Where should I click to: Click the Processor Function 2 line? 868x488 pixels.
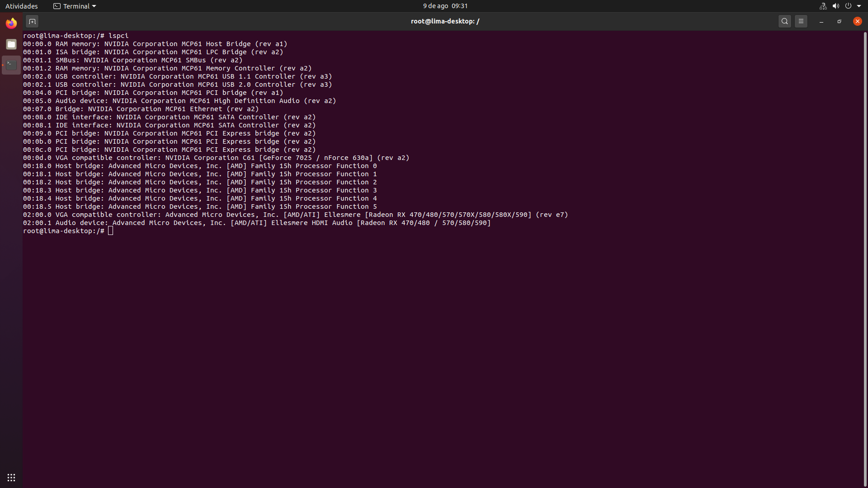[x=200, y=182]
